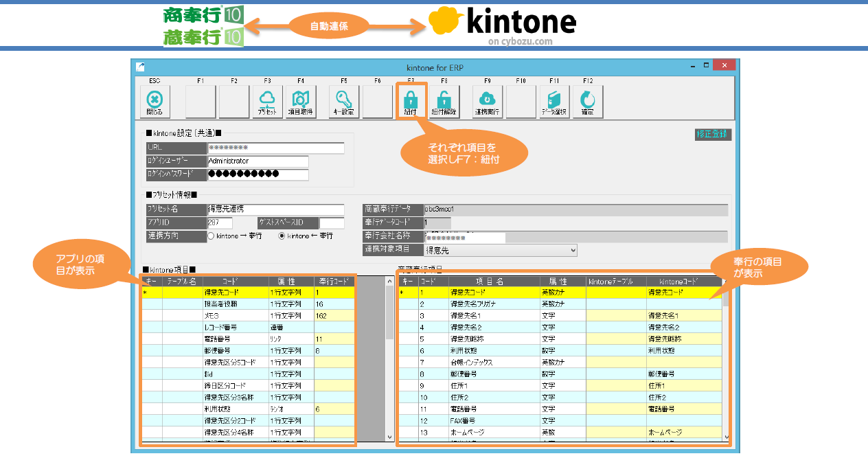Screen dimensions: 868x456
Task: Run 連携実行 cloud sync icon (F9)
Action: tap(487, 102)
